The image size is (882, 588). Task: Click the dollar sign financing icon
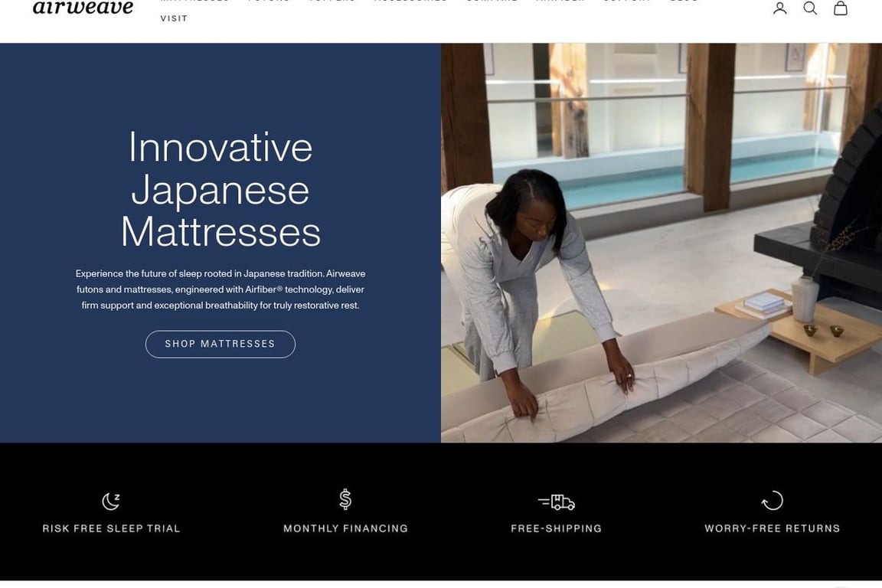[x=345, y=499]
